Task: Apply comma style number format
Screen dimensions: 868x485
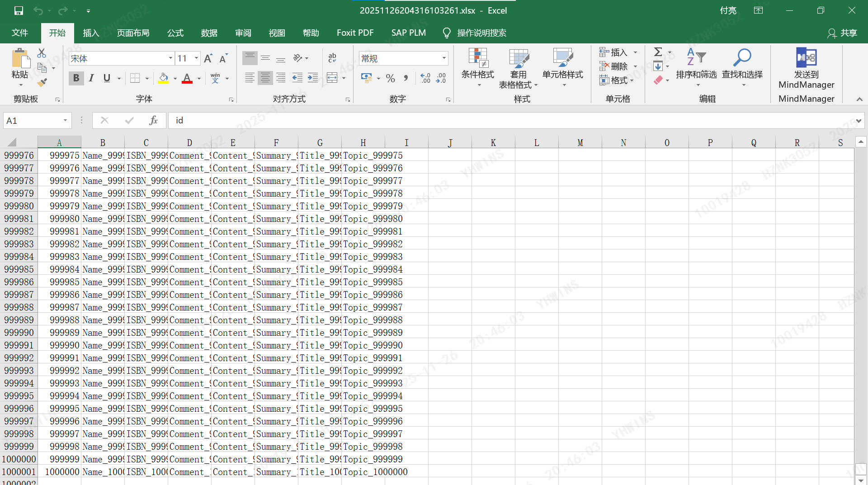Action: (x=406, y=78)
